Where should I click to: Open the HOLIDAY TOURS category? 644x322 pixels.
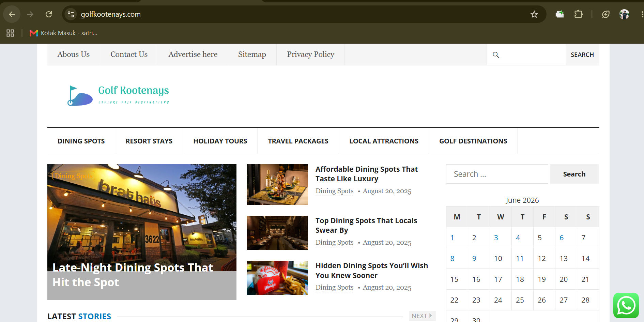[220, 141]
